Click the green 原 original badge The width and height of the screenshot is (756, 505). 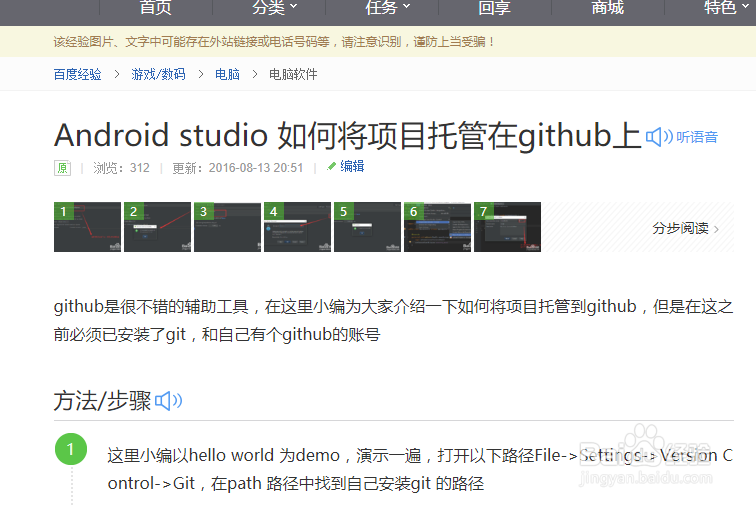62,168
